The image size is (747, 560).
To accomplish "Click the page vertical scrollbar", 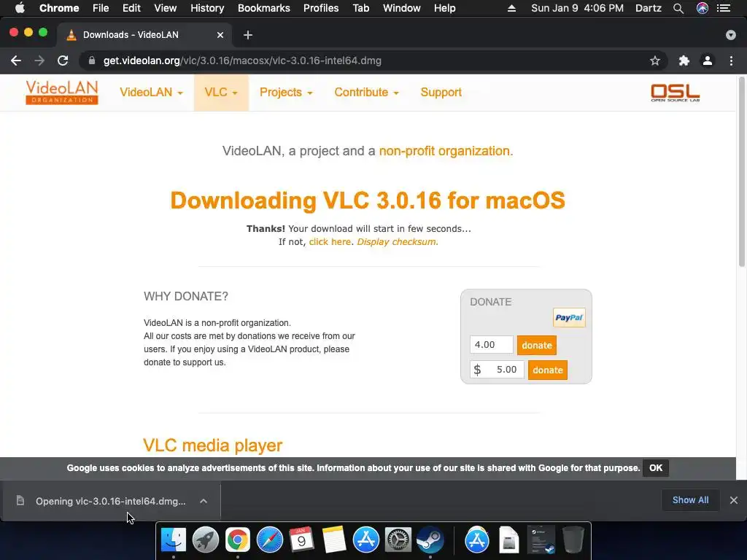I will coord(742,171).
